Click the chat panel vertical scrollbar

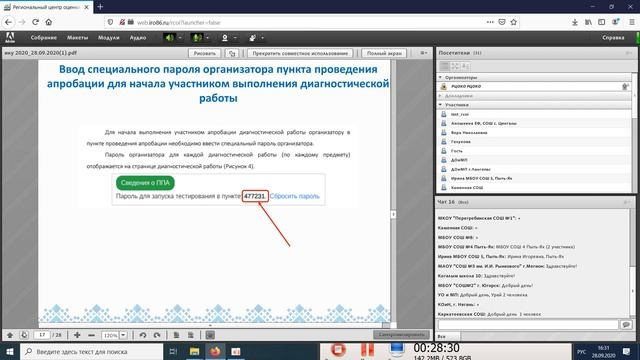[633, 263]
